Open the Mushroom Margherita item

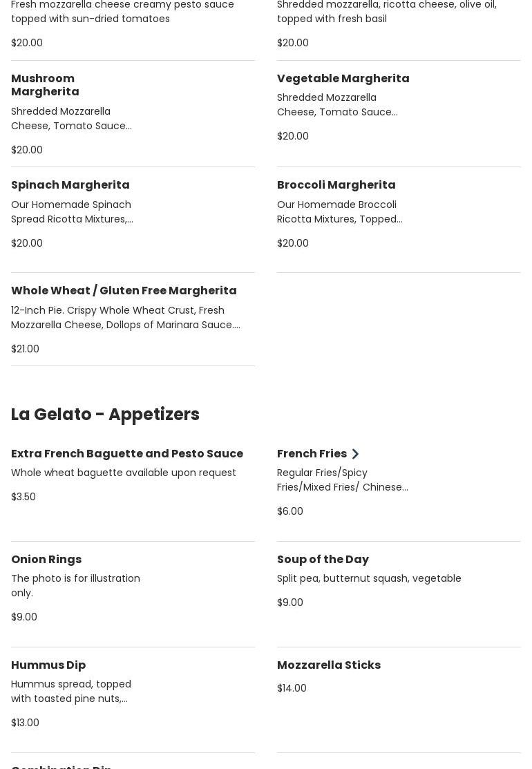45,85
